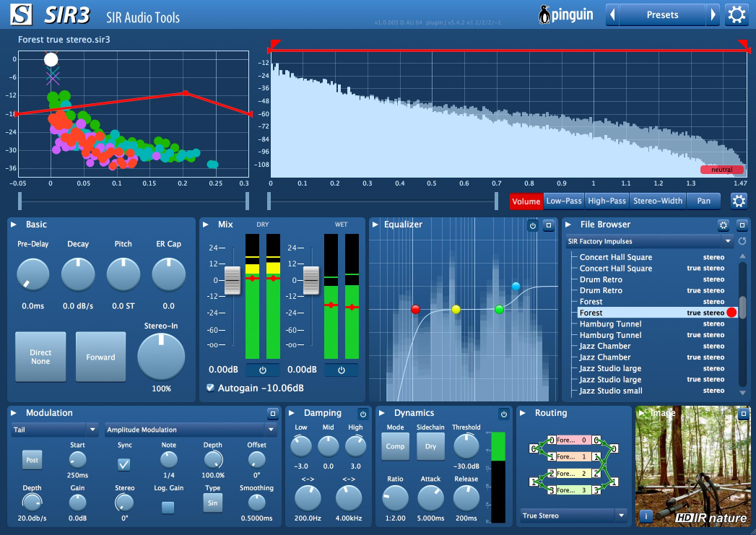The height and width of the screenshot is (535, 756).
Task: Toggle the Dynamics power button
Action: coord(503,414)
